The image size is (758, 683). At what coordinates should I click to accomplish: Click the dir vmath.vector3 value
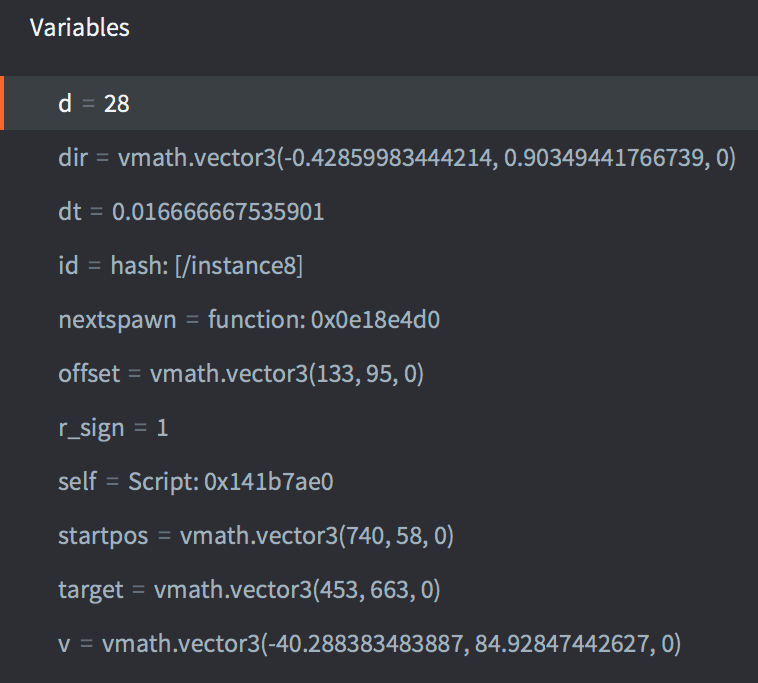(427, 157)
